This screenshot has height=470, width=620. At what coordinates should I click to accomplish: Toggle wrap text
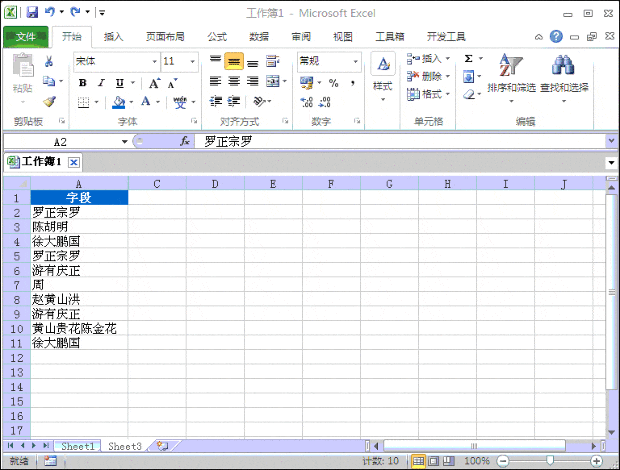(272, 61)
